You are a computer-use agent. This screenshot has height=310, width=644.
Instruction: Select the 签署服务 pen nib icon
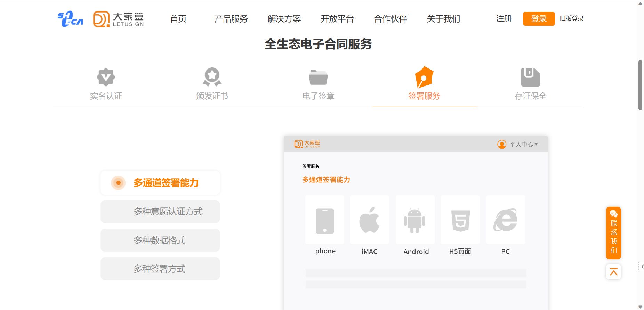point(424,77)
